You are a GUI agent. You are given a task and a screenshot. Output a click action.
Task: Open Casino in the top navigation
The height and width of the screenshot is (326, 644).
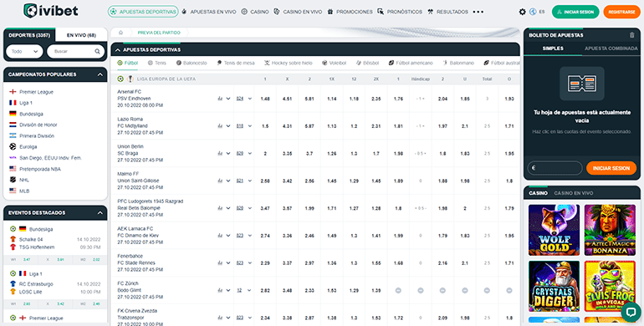click(x=255, y=12)
